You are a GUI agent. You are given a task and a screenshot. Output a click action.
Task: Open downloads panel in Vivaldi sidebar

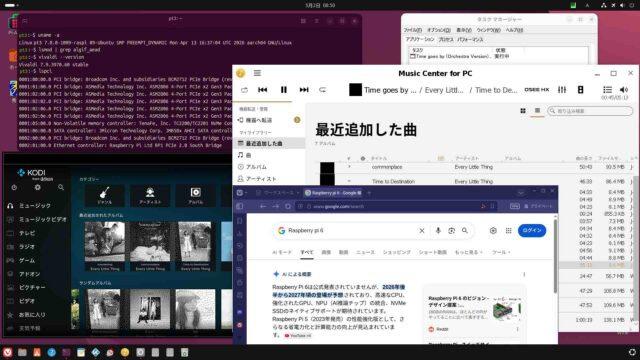point(240,233)
